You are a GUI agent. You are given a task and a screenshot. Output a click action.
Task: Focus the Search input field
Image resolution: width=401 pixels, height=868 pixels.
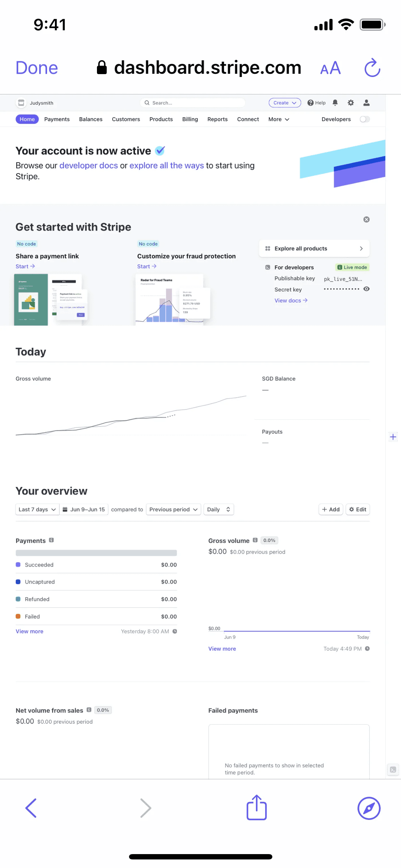193,103
